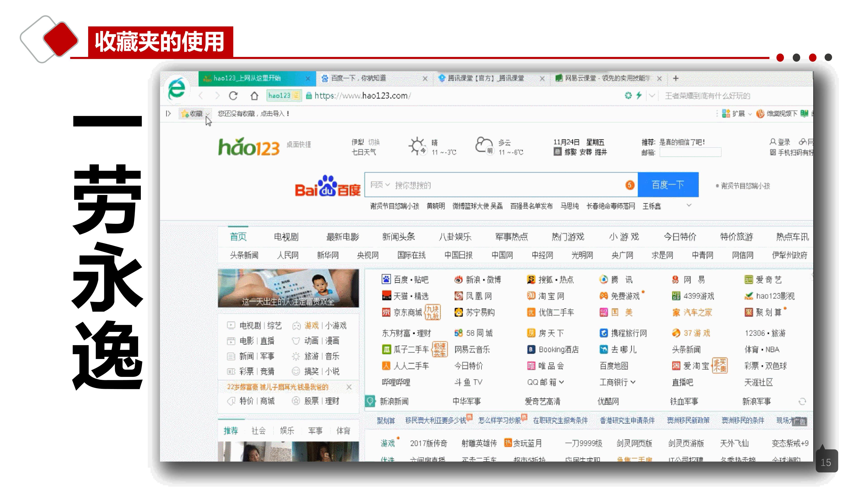
Task: Click the browser refresh icon
Action: tap(233, 96)
